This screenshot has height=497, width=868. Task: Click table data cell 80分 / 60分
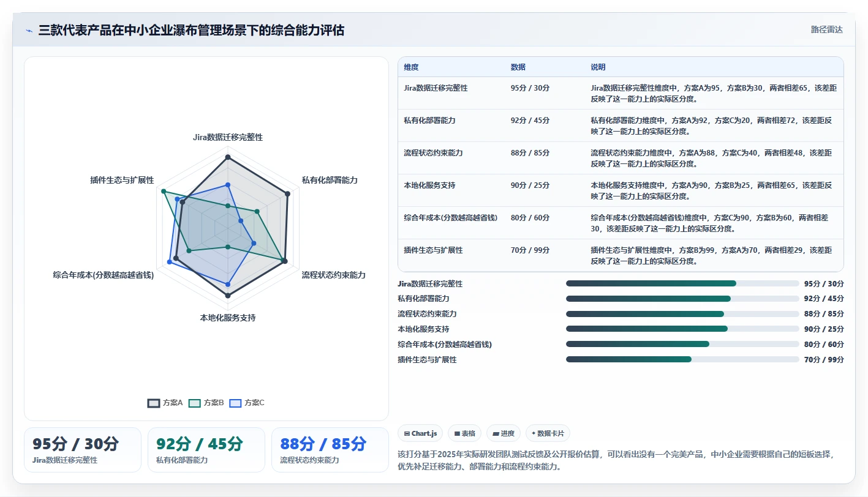pyautogui.click(x=530, y=218)
